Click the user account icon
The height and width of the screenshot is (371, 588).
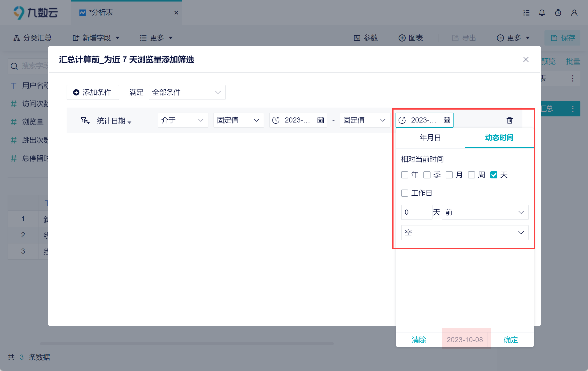pyautogui.click(x=574, y=13)
